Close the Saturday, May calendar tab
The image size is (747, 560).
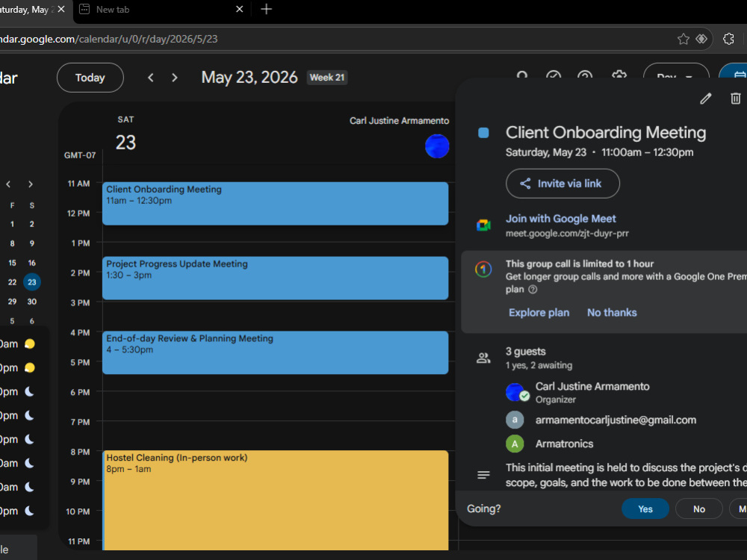coord(61,9)
